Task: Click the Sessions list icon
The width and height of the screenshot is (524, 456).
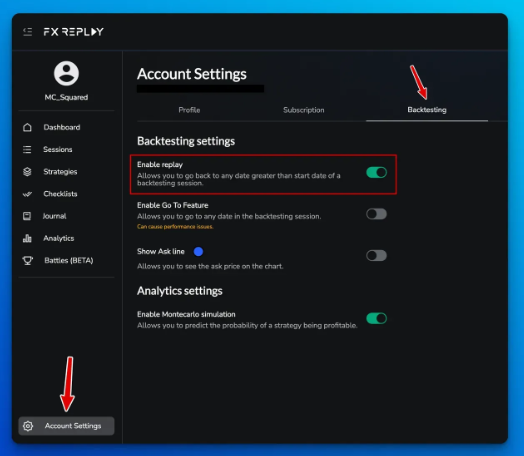Action: [x=27, y=149]
